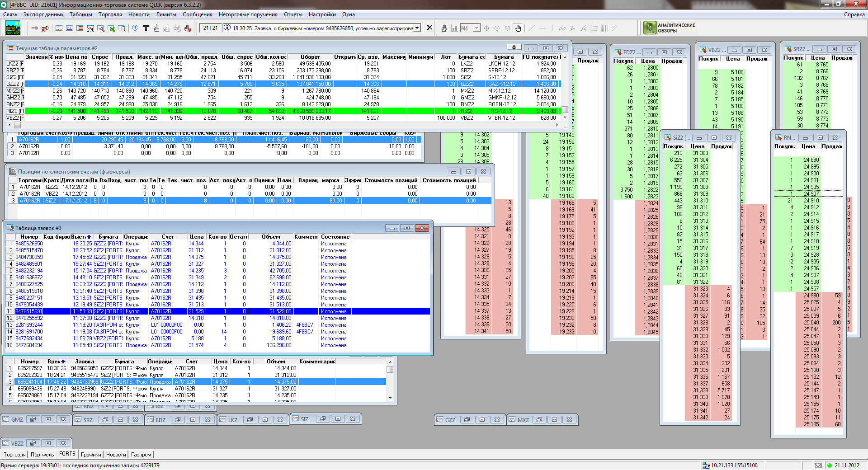Image resolution: width=868 pixels, height=470 pixels.
Task: Select the Fibonacci arcs drawing tool
Action: [562, 28]
